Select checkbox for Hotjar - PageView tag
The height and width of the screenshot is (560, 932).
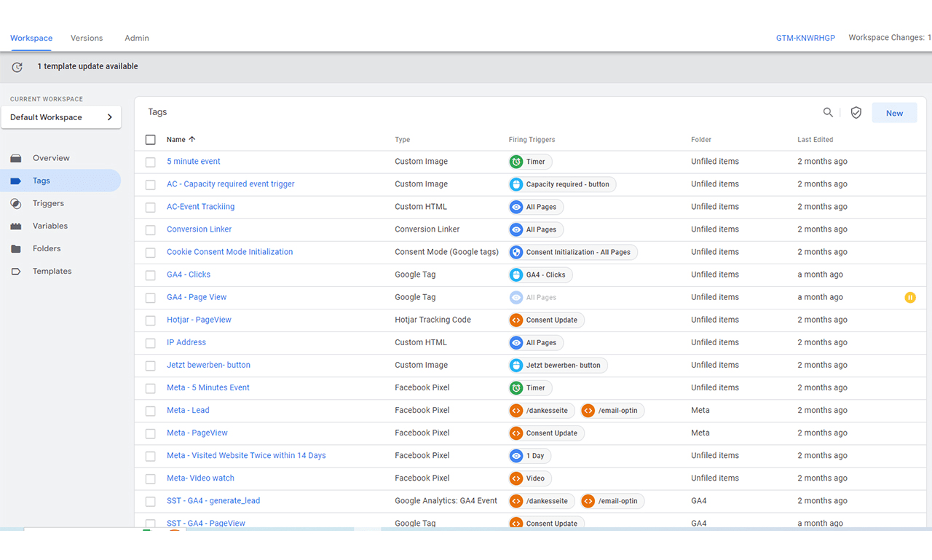(x=151, y=320)
